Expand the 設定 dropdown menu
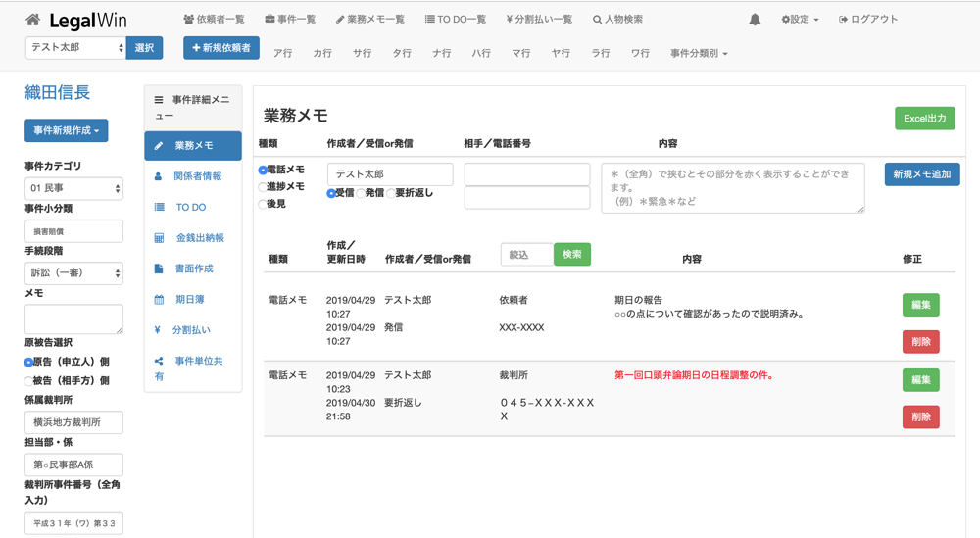This screenshot has width=980, height=538. tap(800, 20)
